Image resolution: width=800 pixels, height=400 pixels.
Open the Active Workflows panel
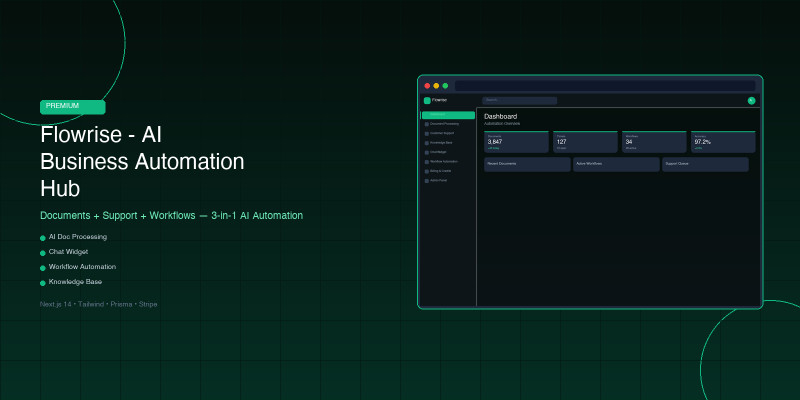(616, 164)
